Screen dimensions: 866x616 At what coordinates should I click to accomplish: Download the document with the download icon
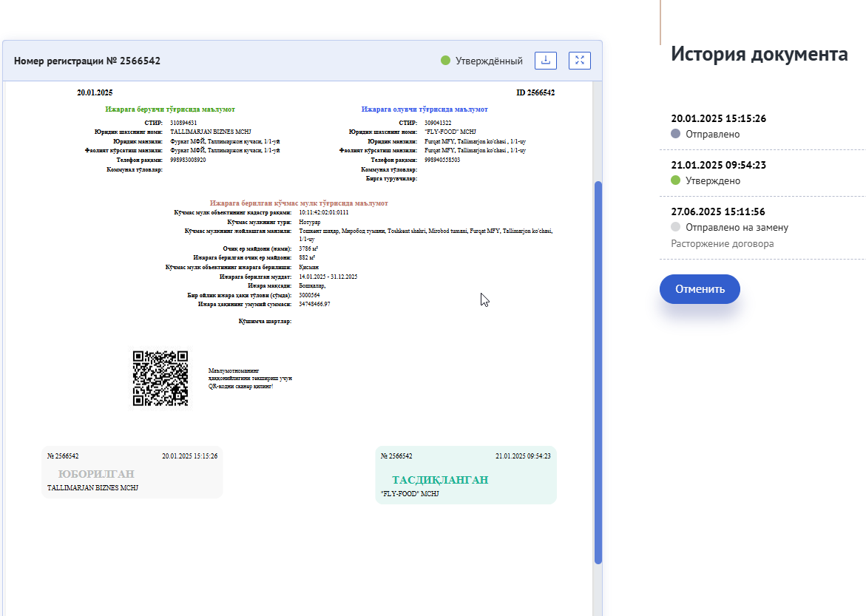click(545, 60)
